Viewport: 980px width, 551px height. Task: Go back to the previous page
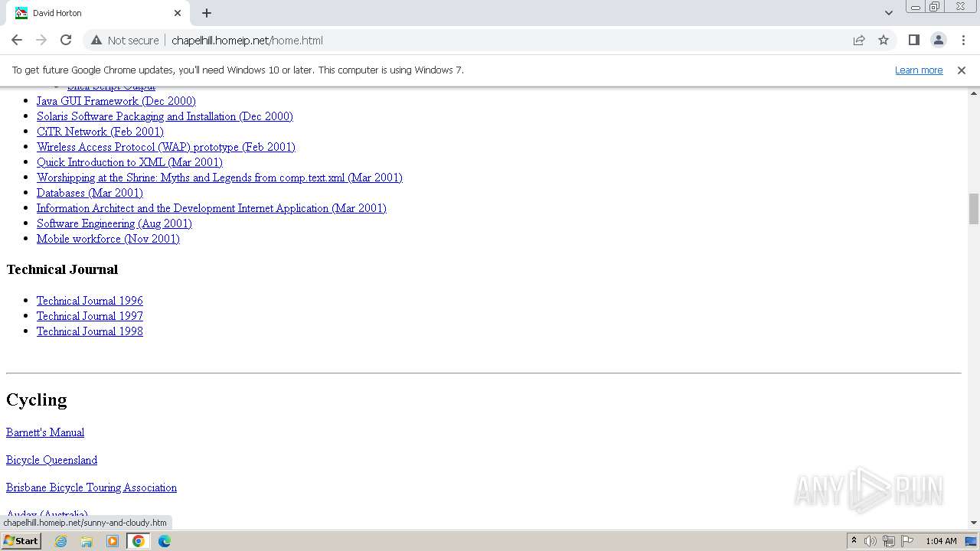click(x=17, y=40)
